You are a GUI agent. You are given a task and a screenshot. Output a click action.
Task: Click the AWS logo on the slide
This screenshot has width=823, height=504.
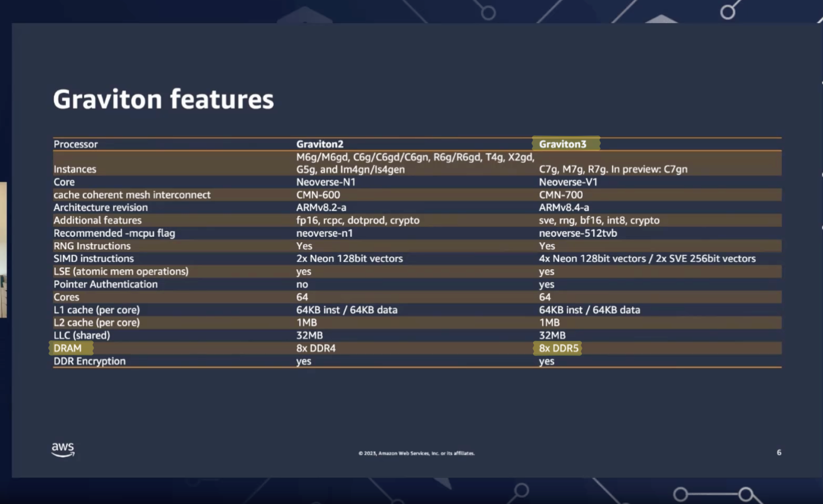pyautogui.click(x=63, y=449)
